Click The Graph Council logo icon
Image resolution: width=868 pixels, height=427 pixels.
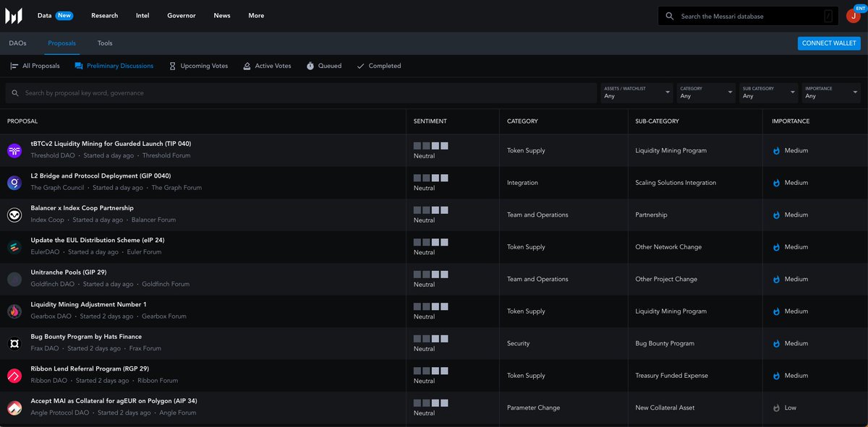[x=14, y=183]
